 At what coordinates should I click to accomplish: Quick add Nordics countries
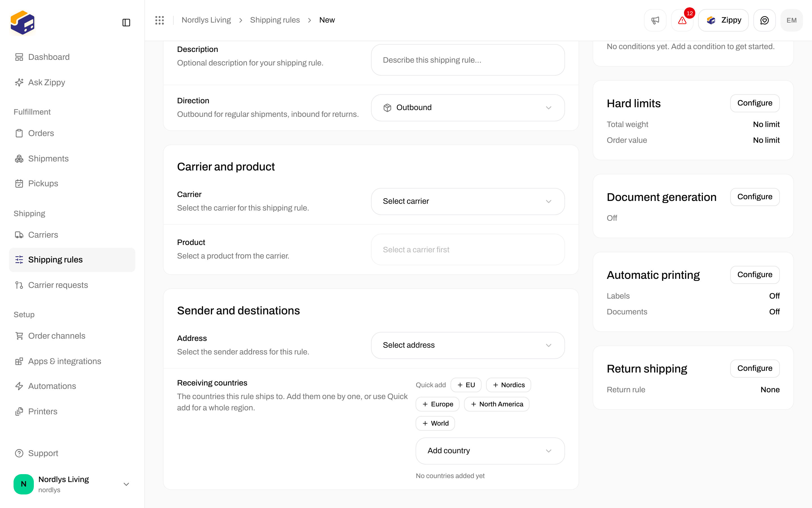click(508, 385)
